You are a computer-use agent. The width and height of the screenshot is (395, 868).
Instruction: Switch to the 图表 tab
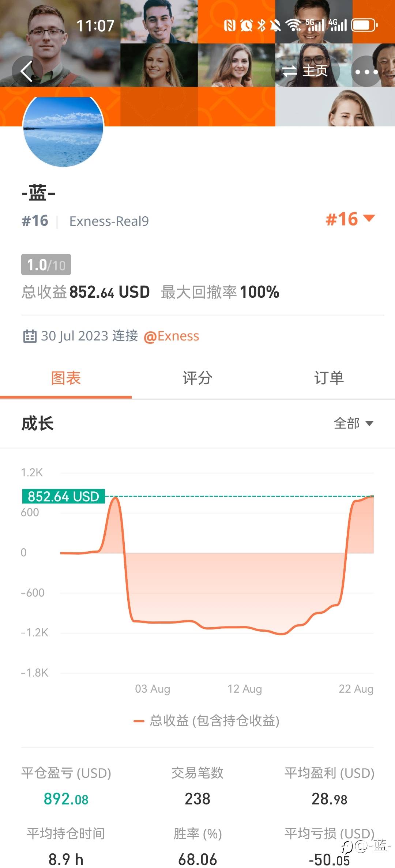(66, 378)
